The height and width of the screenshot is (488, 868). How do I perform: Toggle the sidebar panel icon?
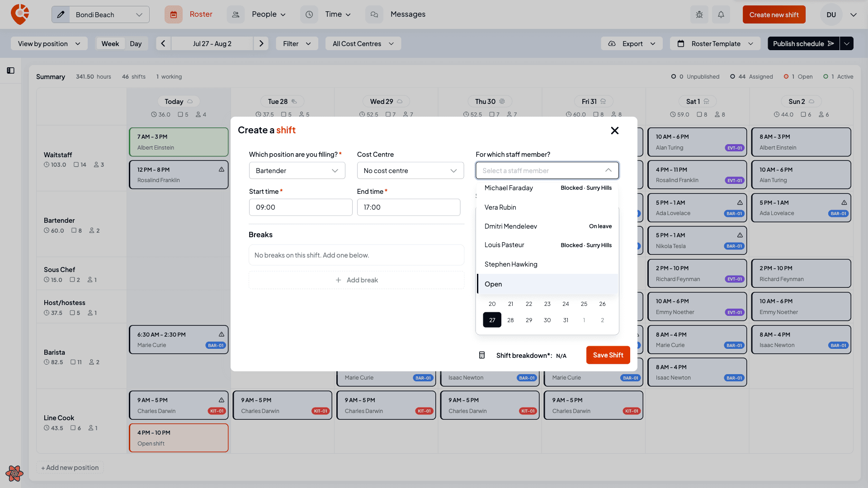11,70
